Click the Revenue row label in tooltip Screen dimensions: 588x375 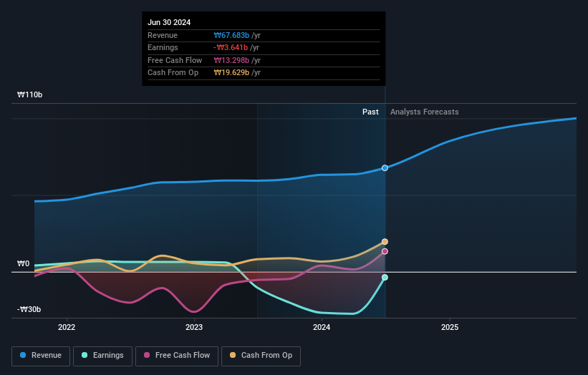pyautogui.click(x=163, y=35)
